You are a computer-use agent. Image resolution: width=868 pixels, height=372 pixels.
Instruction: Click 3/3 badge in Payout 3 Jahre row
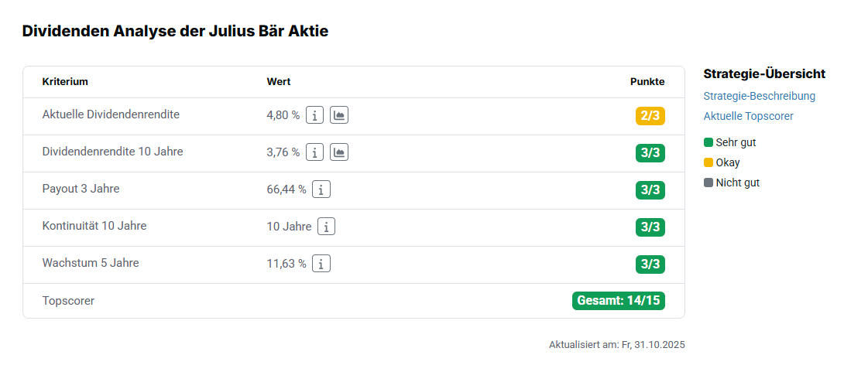650,190
